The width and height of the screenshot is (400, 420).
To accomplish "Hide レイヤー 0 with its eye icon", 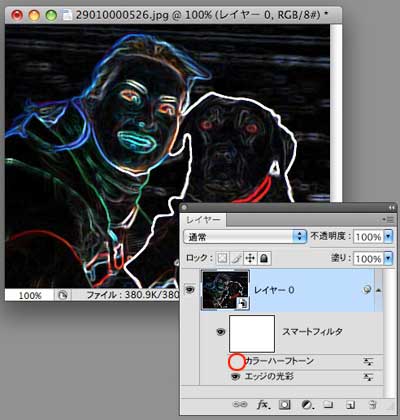I will 190,289.
